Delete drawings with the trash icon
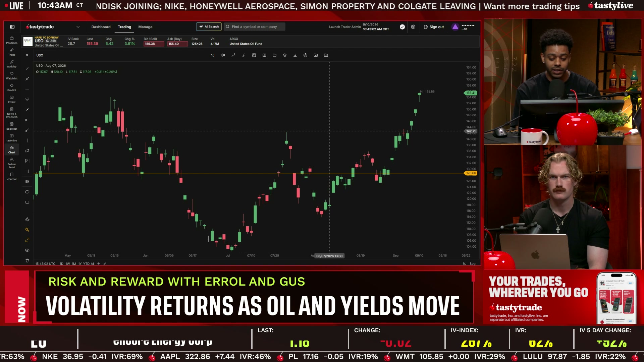 tap(27, 260)
